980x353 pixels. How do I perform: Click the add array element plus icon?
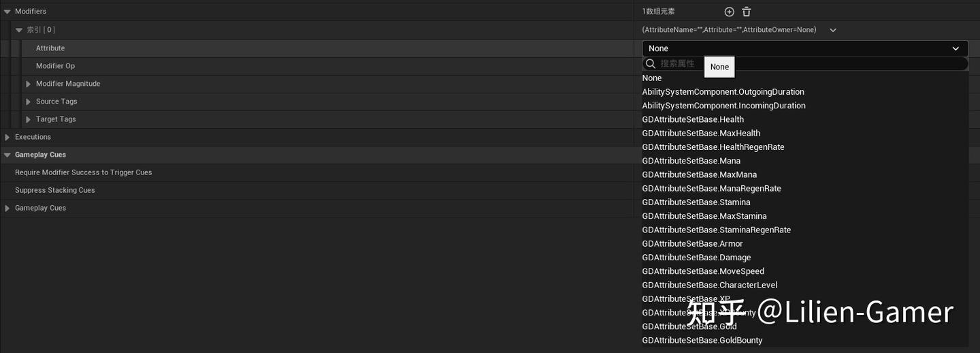pos(729,12)
